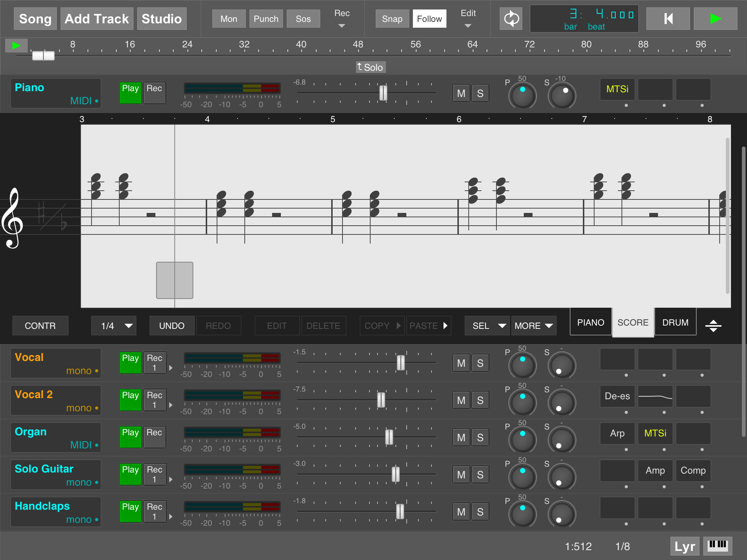Solo the Handclaps track
The height and width of the screenshot is (560, 747).
point(480,512)
